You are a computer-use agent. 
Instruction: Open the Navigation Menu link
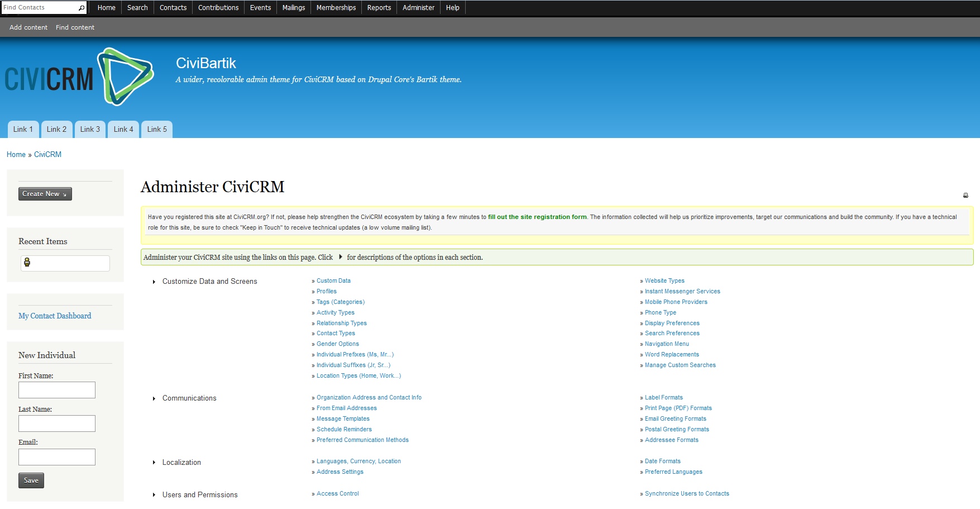click(667, 344)
